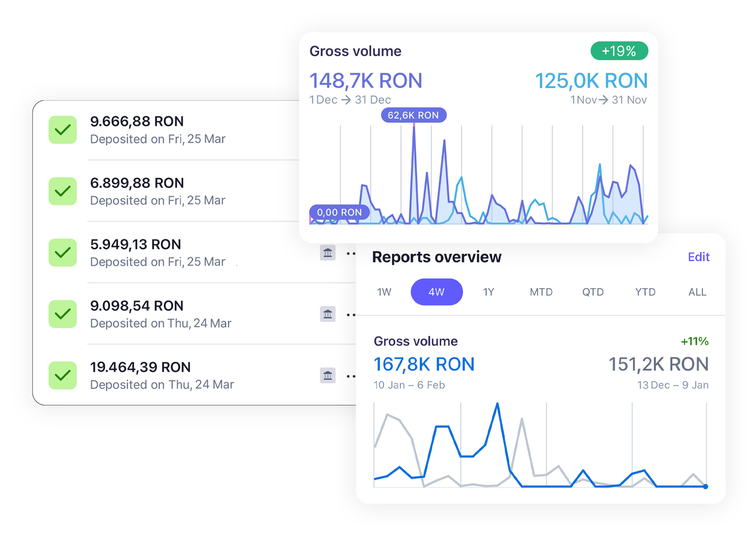Choose the QTD period

(593, 292)
